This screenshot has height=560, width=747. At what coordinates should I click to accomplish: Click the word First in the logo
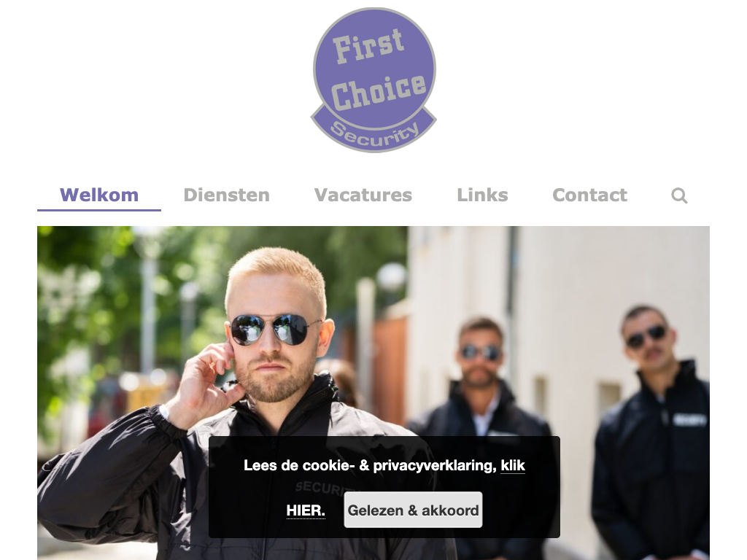(368, 46)
